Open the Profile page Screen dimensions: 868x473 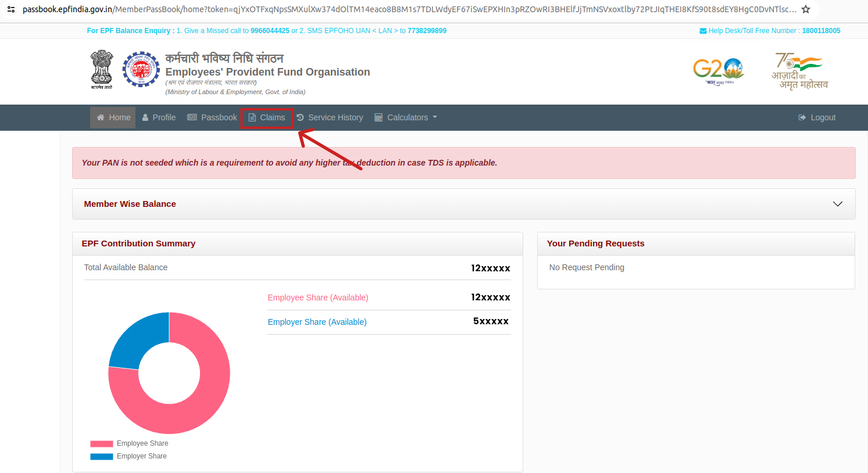[x=159, y=117]
